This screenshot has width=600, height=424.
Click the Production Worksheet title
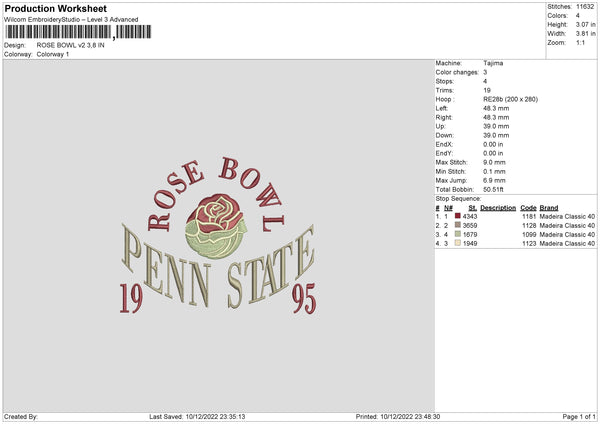point(55,8)
